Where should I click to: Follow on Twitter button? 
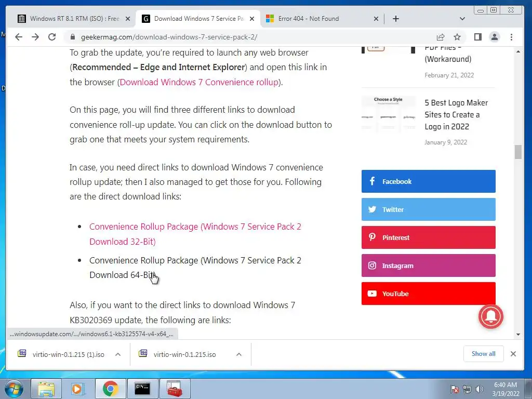click(428, 209)
